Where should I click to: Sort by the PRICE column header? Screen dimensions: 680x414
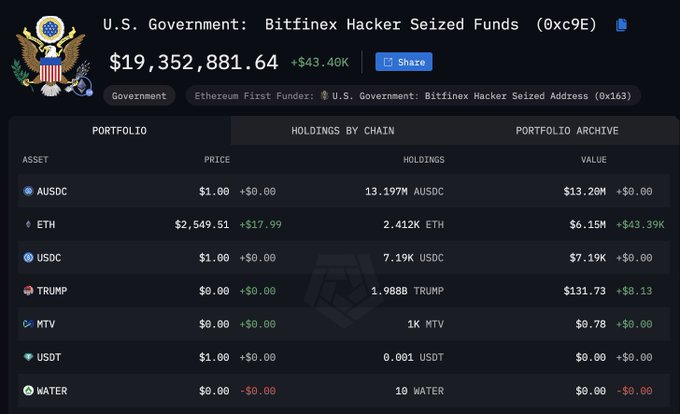point(217,160)
